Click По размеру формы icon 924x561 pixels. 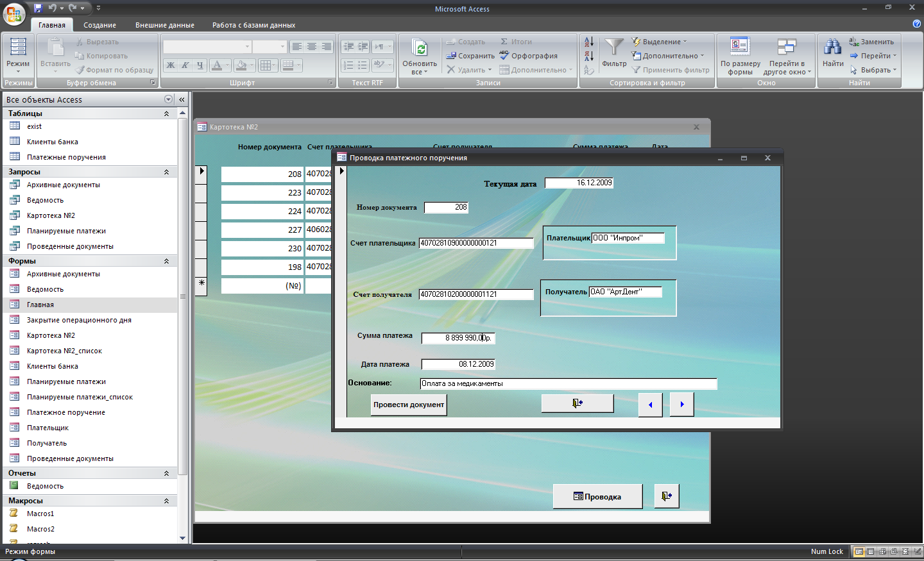[x=740, y=46]
